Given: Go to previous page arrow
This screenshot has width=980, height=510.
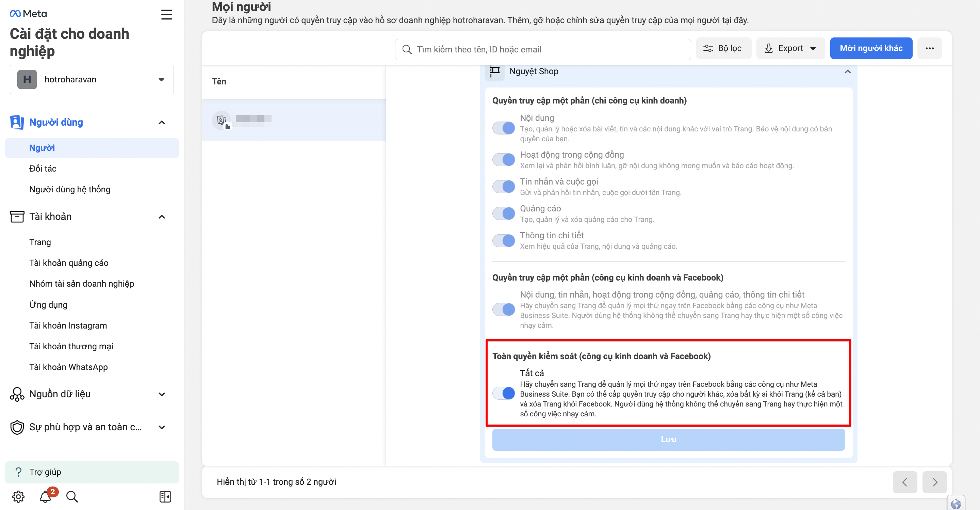Looking at the screenshot, I should point(905,482).
